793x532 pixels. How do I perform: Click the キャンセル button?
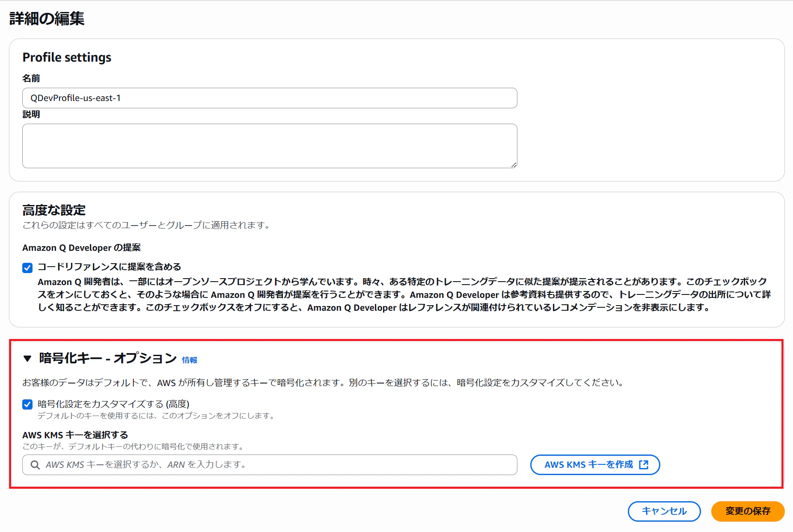point(664,511)
